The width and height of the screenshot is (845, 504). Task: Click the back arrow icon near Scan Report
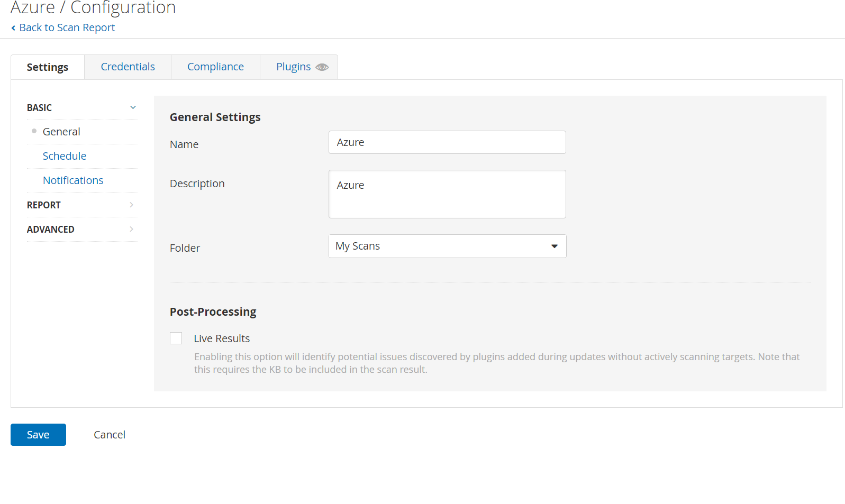[13, 28]
